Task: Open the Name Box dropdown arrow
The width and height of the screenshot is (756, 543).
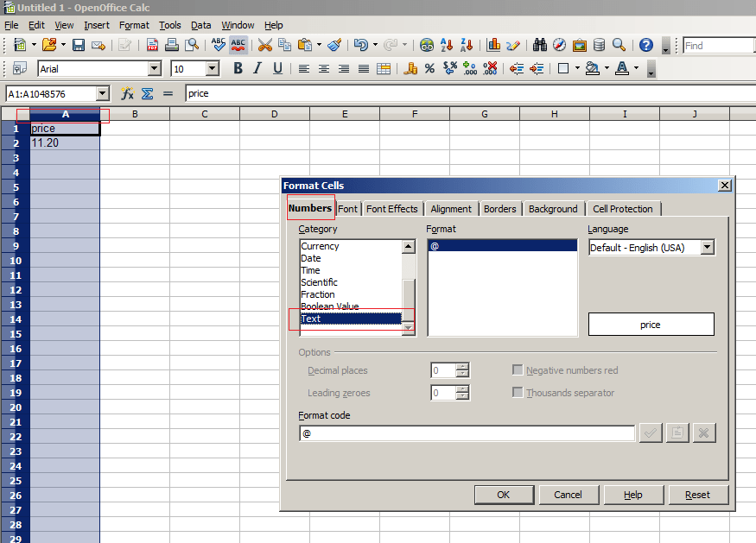Action: tap(103, 93)
